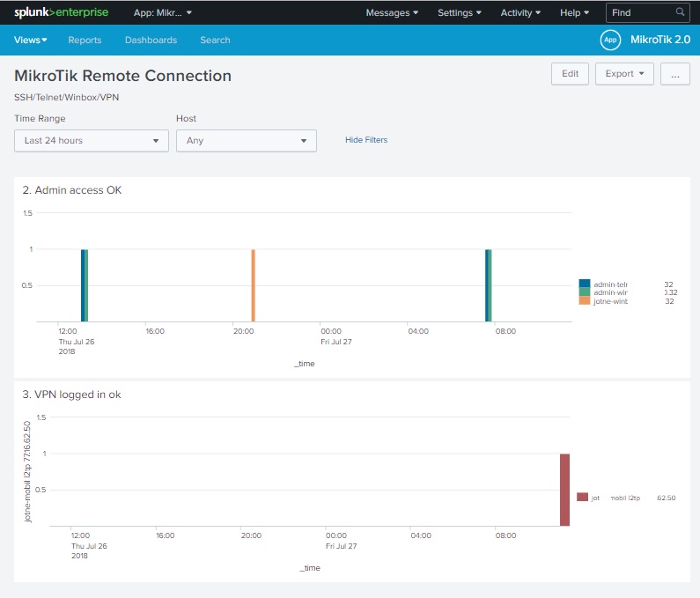The height and width of the screenshot is (598, 700).
Task: Click the Edit button
Action: [x=570, y=74]
